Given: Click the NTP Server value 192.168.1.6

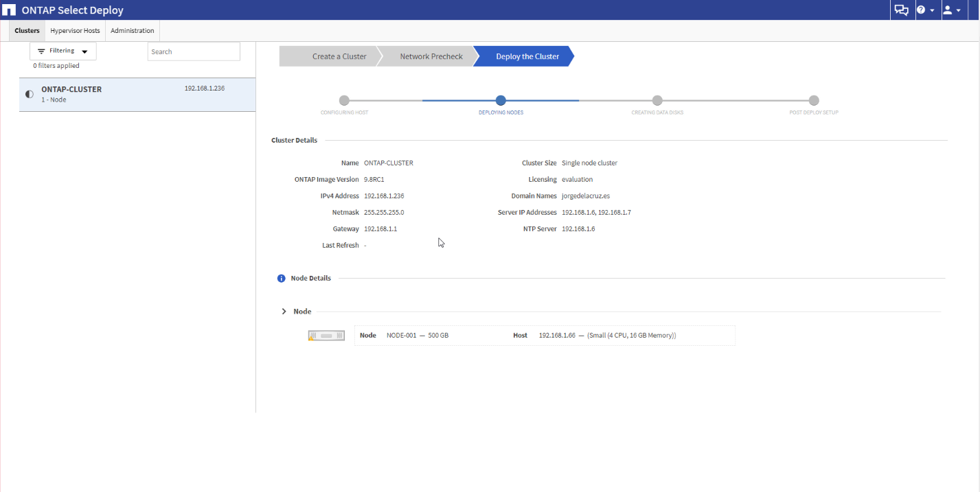Looking at the screenshot, I should click(x=578, y=229).
